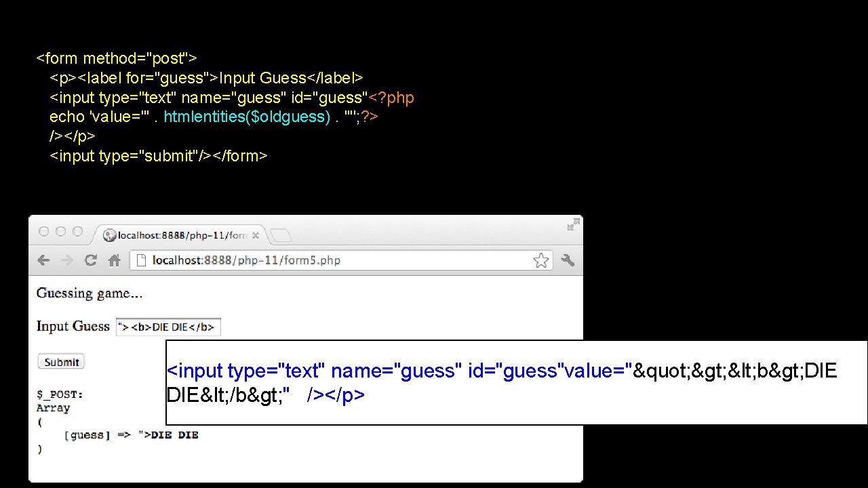Click the expand arrow at the window corner
868x488 pixels.
[x=573, y=223]
